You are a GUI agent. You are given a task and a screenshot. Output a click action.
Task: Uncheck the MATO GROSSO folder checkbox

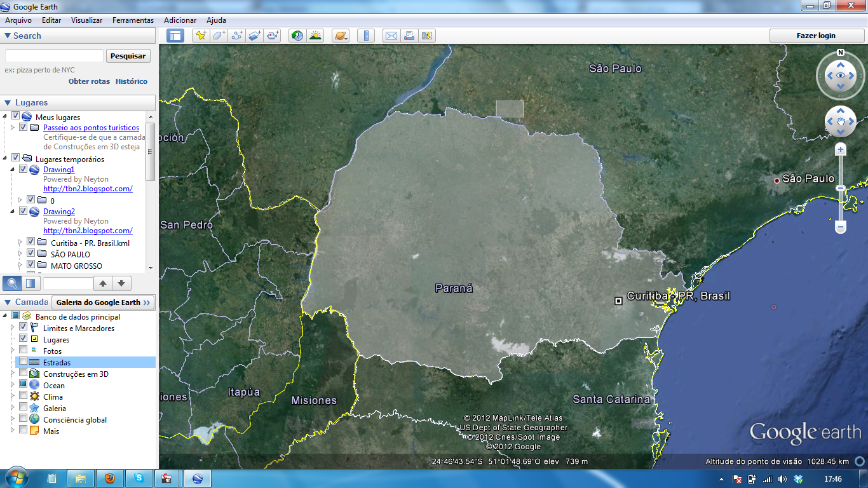[31, 265]
